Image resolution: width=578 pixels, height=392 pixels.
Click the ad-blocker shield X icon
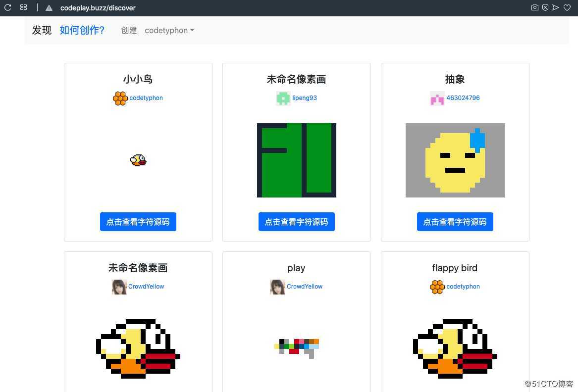(x=545, y=7)
